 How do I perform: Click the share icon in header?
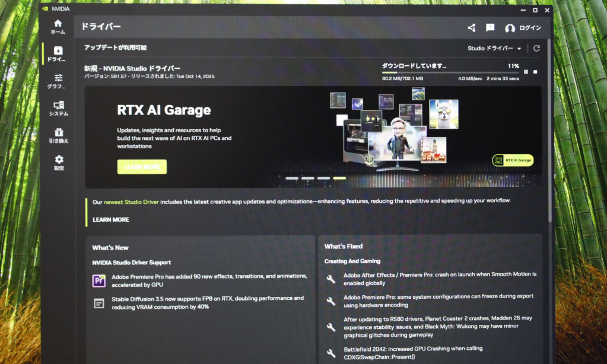tap(472, 28)
